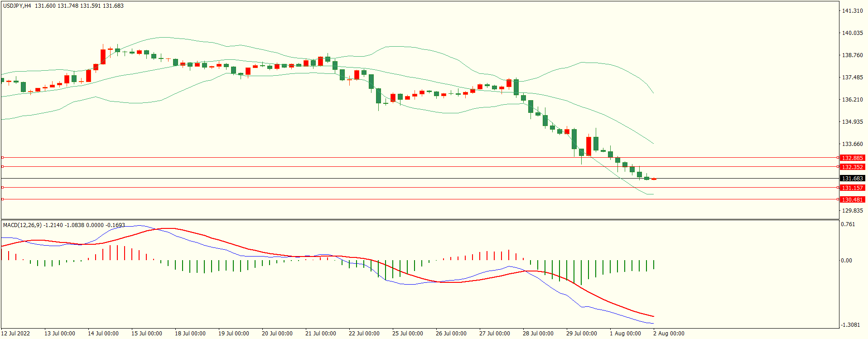The image size is (868, 339).
Task: Click the 2 Aug 00:00 time label
Action: tap(669, 334)
